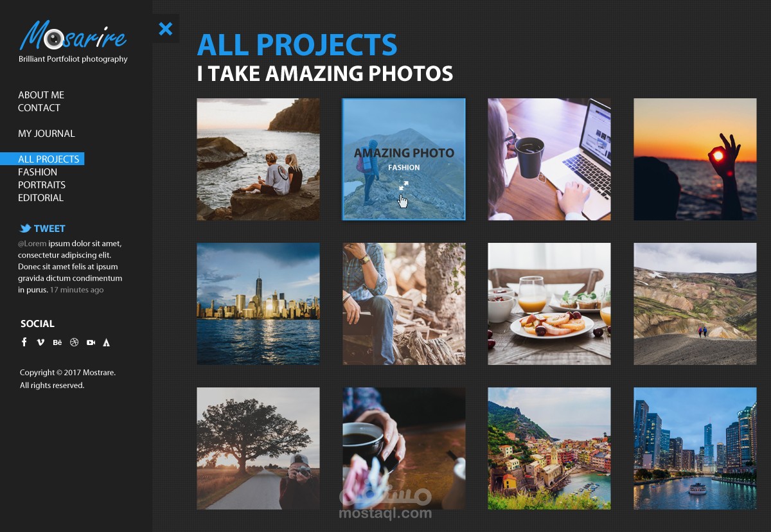Image resolution: width=771 pixels, height=532 pixels.
Task: Click the expand arrows icon on Amazing Photo
Action: [x=403, y=186]
